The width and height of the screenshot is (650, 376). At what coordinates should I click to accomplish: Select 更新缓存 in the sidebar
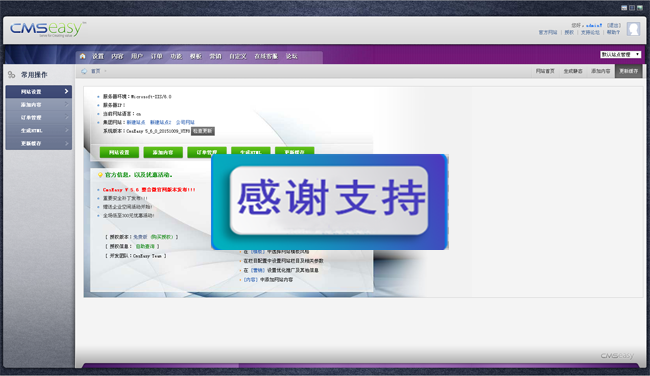[39, 143]
